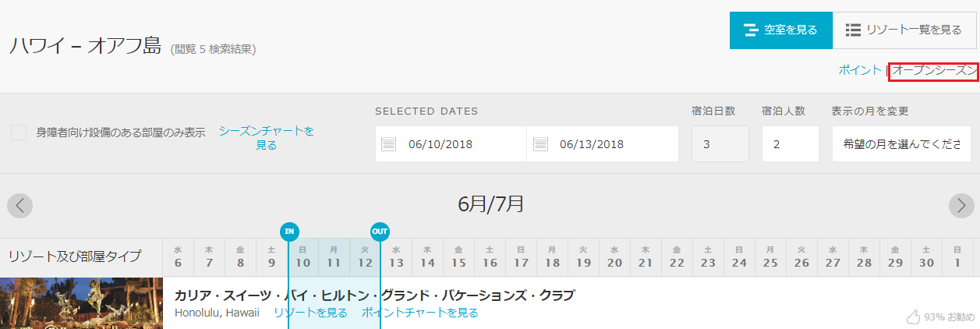Open the ポイントチャートを見る link
980x329 pixels.
[419, 313]
